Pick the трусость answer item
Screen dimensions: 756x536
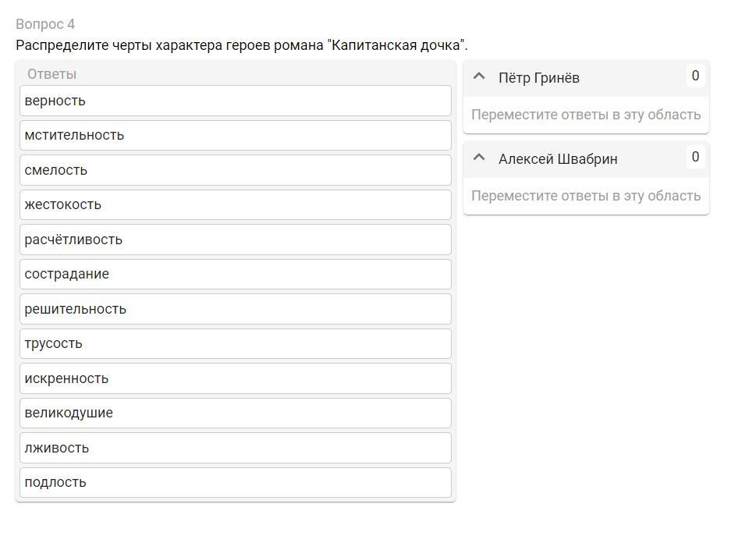(235, 343)
